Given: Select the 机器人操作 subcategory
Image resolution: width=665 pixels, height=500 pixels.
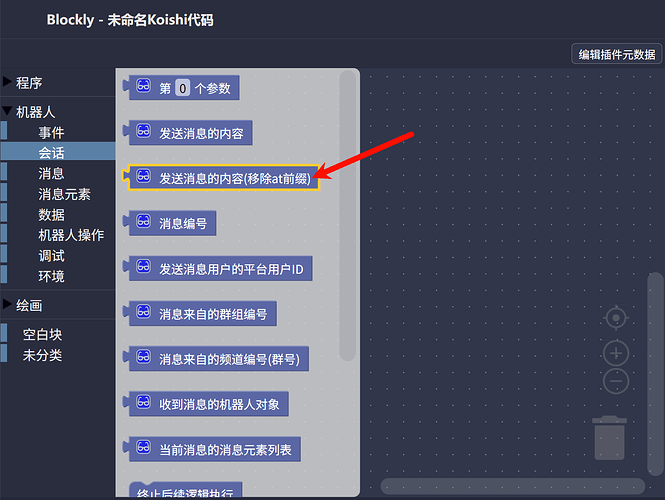Looking at the screenshot, I should [x=71, y=235].
